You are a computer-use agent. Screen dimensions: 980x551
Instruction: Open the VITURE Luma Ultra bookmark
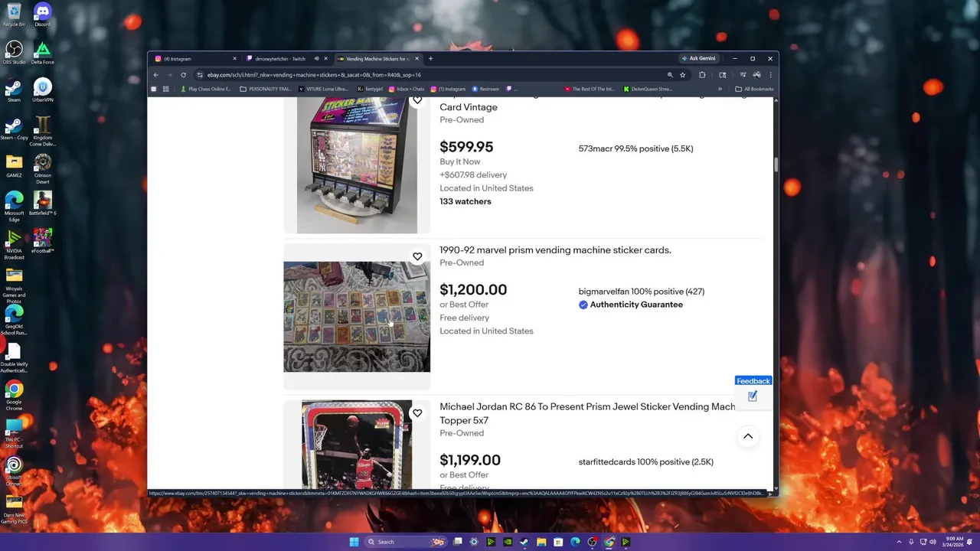click(x=323, y=89)
